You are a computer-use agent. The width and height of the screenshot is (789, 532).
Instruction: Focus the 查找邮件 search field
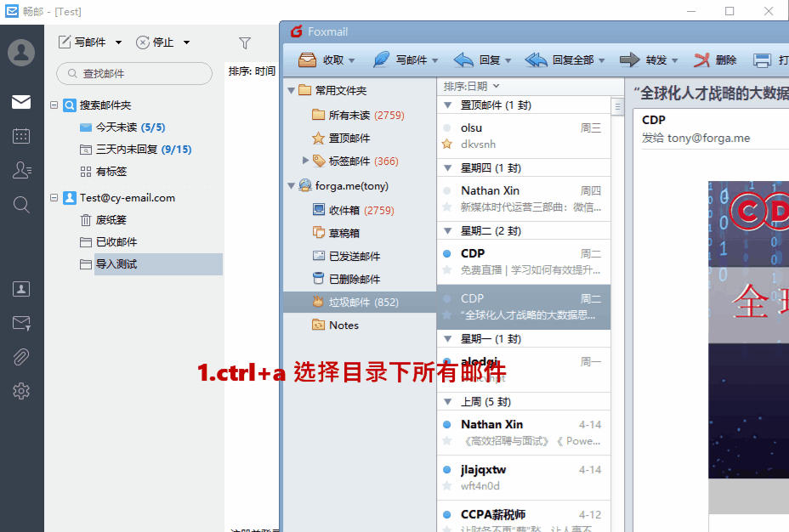(134, 73)
